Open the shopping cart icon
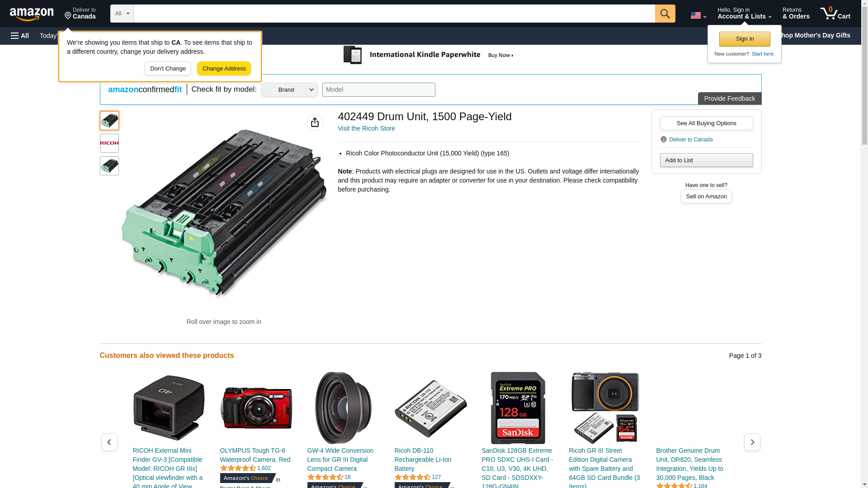Screen dimensions: 868x488 tap(835, 13)
